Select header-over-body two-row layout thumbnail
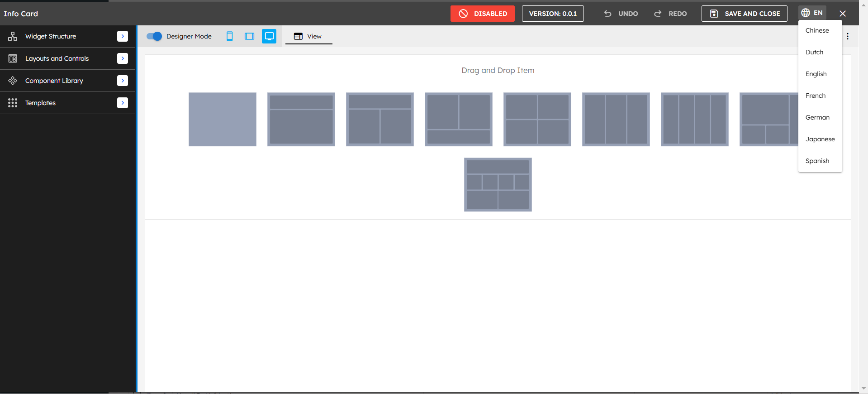 coord(301,120)
